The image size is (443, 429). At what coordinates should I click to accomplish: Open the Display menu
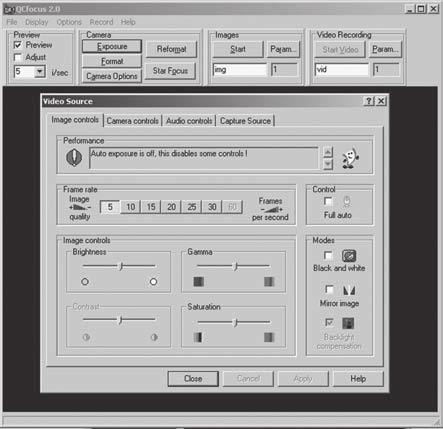pyautogui.click(x=37, y=22)
